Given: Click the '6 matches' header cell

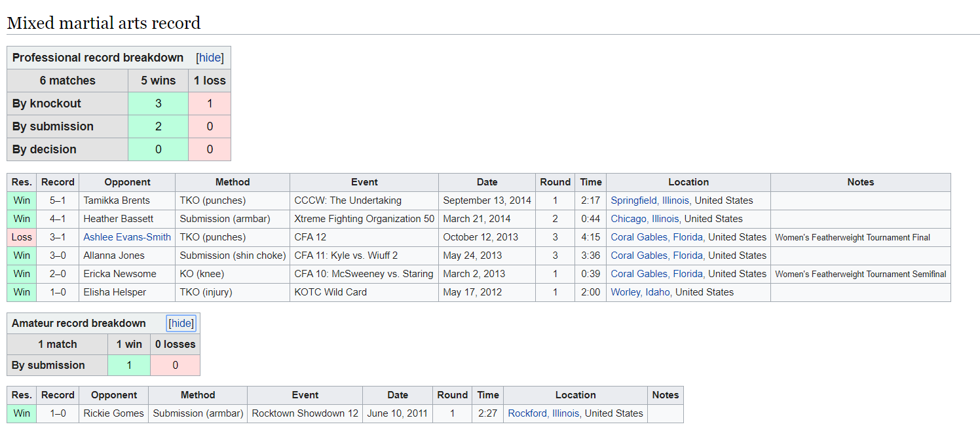Looking at the screenshot, I should 67,81.
